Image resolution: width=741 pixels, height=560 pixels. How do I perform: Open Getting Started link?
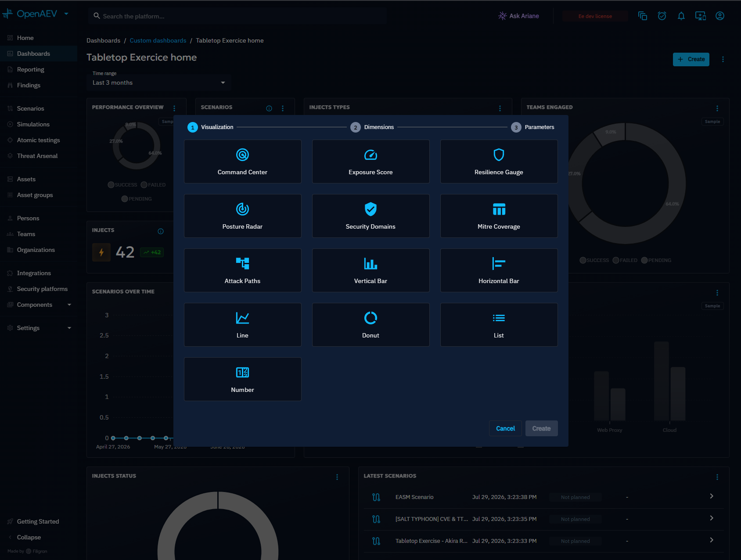[x=38, y=521]
